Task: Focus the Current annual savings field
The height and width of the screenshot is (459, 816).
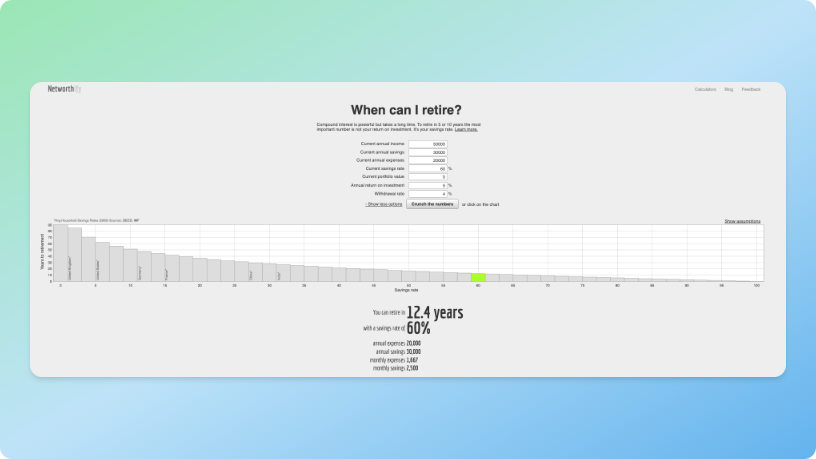Action: (x=428, y=152)
